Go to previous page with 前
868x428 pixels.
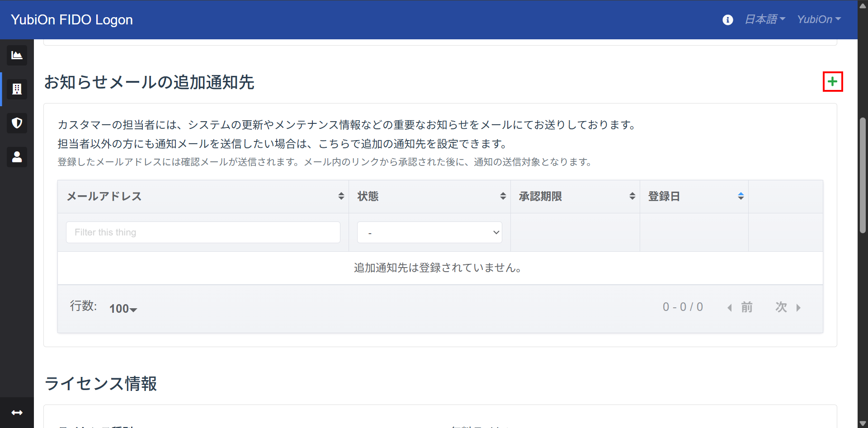740,307
